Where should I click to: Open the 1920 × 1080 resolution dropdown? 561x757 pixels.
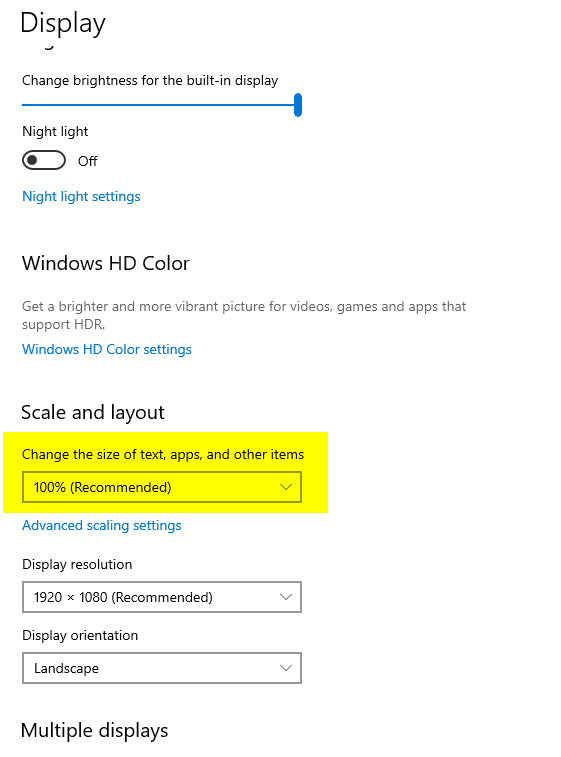coord(162,597)
